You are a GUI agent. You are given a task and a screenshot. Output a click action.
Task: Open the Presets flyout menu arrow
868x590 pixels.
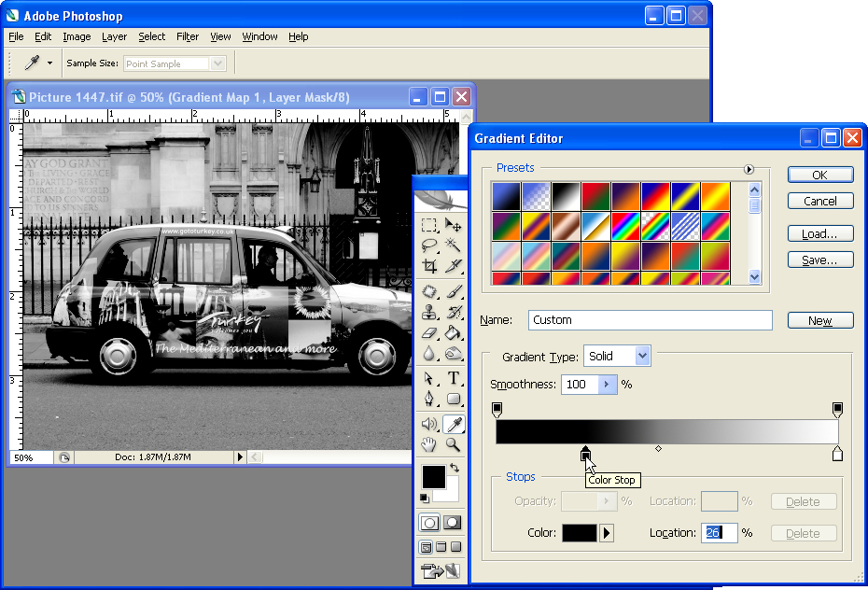tap(749, 169)
